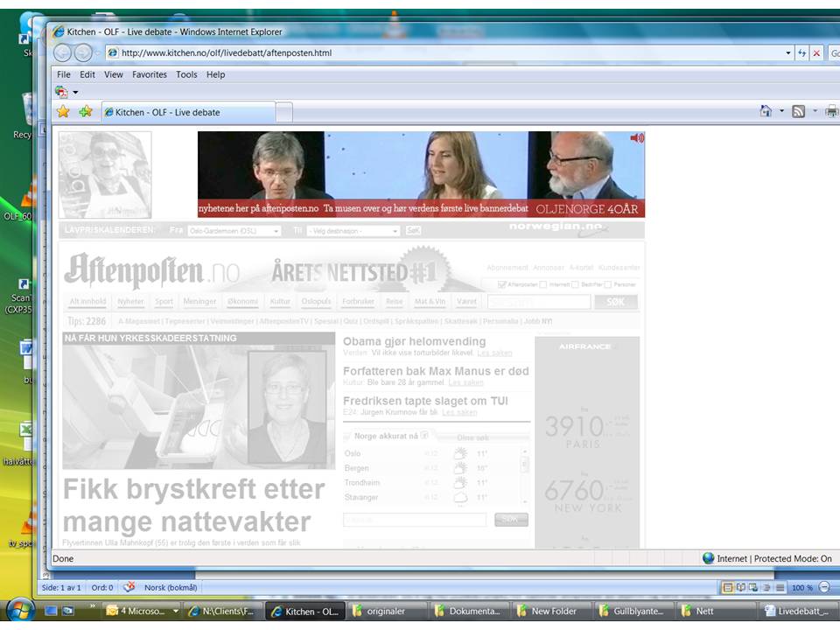840x630 pixels.
Task: Toggle the Bedrifter search checkbox
Action: 575,284
